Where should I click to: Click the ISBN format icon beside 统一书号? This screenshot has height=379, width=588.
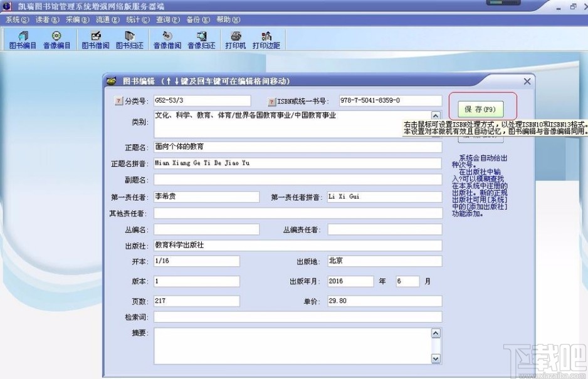click(x=271, y=100)
